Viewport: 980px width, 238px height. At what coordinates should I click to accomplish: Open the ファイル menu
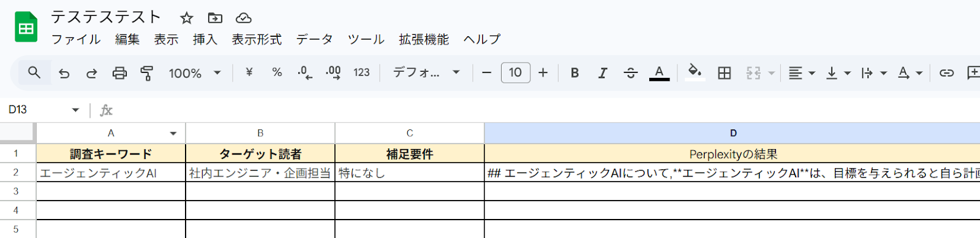[76, 39]
